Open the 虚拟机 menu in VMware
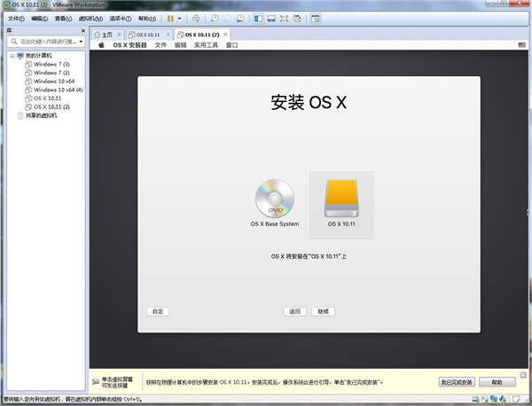The height and width of the screenshot is (406, 532). click(90, 19)
